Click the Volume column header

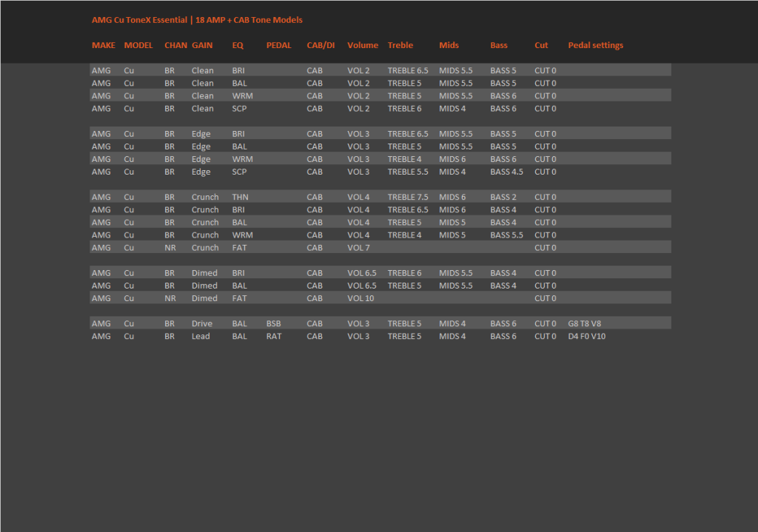(x=363, y=45)
